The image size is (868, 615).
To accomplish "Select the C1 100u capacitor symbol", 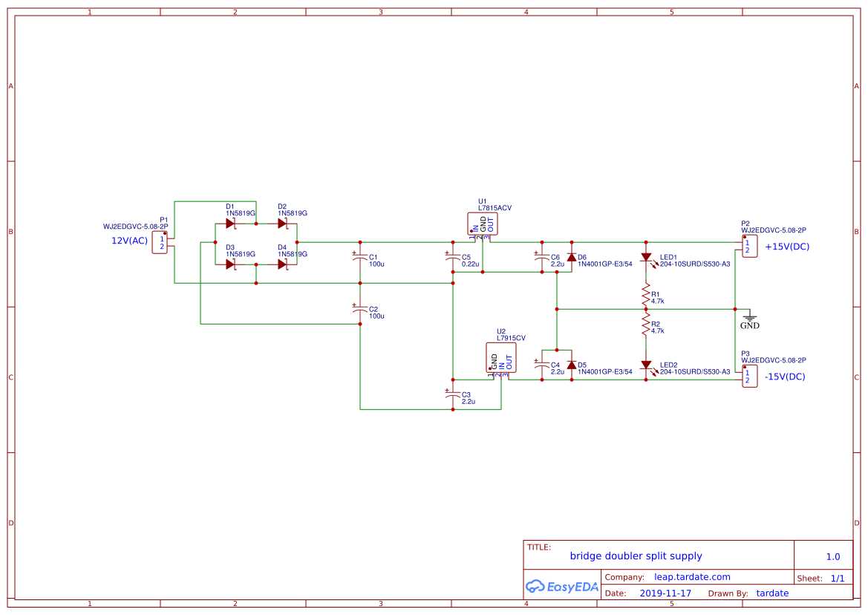I will pos(360,257).
